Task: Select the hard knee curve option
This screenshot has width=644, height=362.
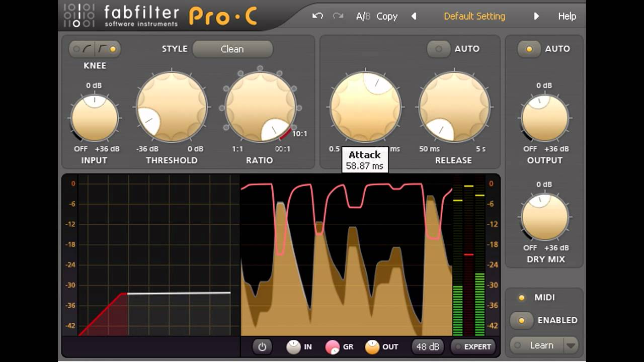Action: point(108,49)
